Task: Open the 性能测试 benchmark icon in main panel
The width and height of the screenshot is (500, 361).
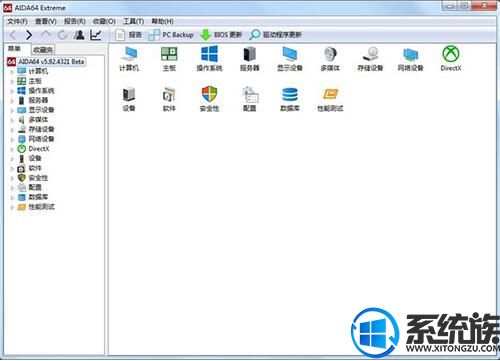Action: (330, 99)
